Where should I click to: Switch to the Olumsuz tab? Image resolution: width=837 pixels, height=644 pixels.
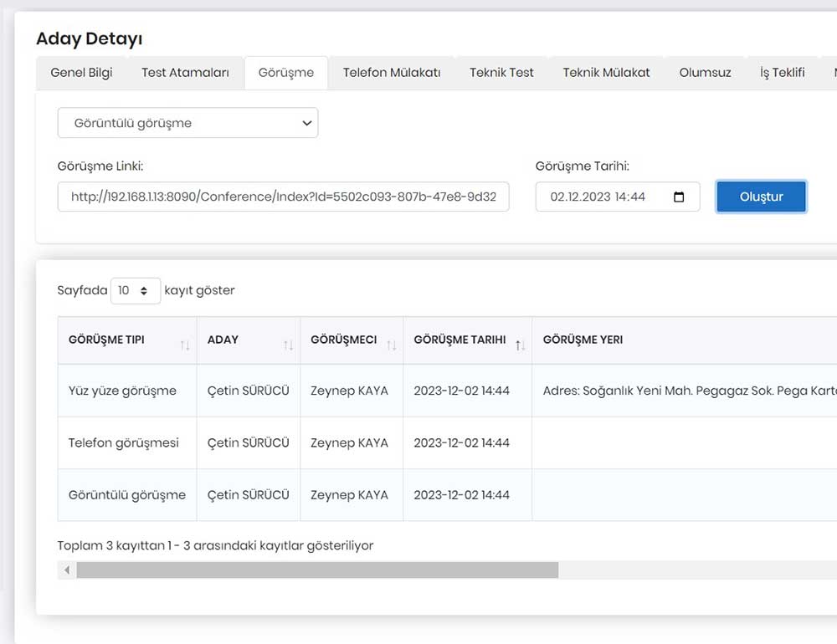[x=705, y=73]
